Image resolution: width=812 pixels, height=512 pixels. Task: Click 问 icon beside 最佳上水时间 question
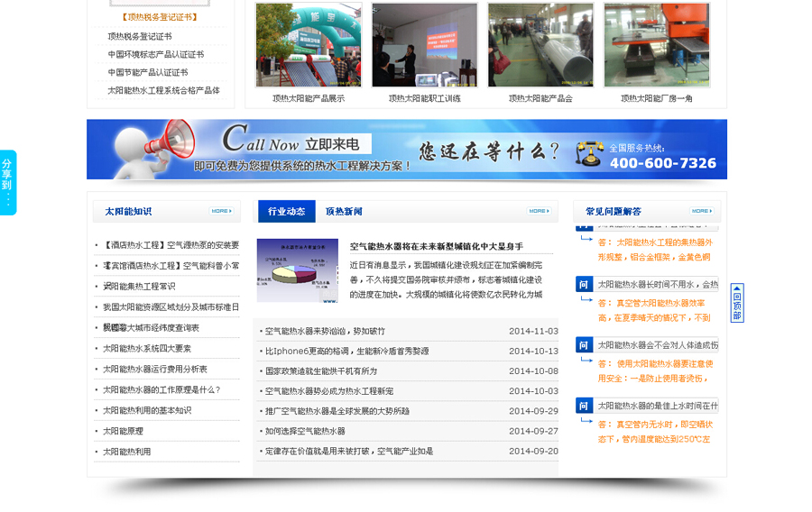(x=584, y=406)
